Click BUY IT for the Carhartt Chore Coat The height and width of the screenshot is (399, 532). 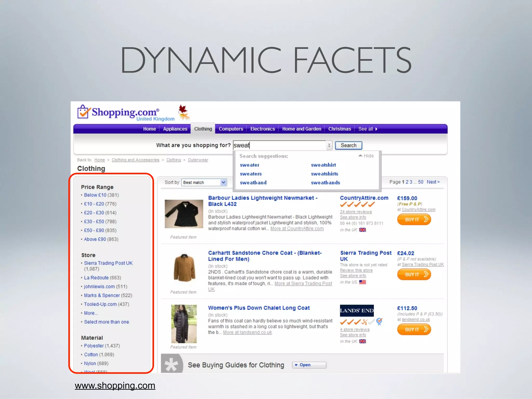[414, 275]
